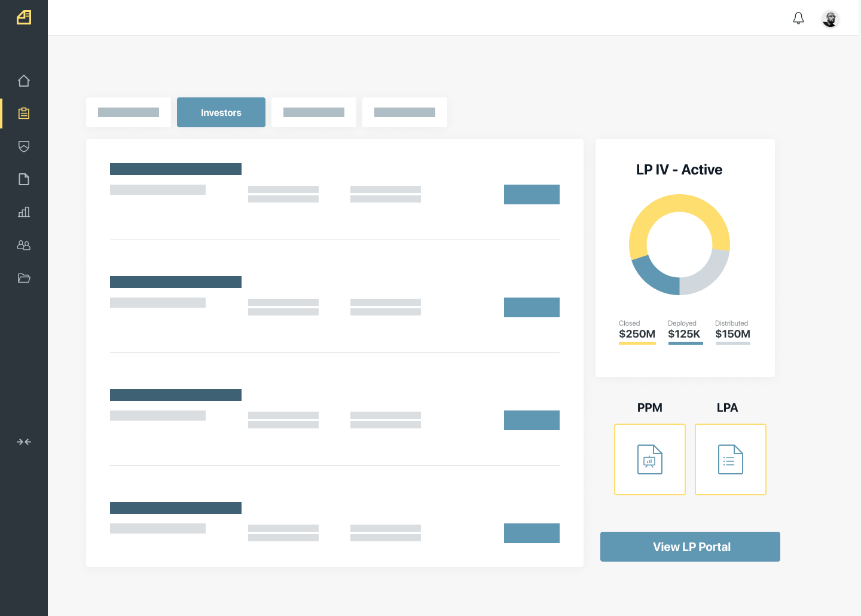The image size is (861, 616).
Task: Open the bar chart icon in the sidebar
Action: click(24, 212)
